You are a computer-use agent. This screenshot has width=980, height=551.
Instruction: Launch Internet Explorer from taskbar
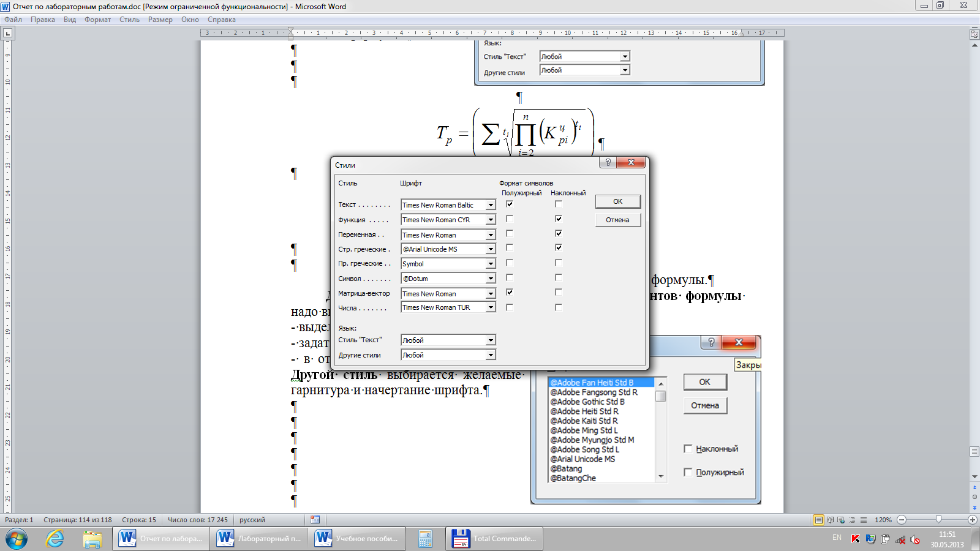(55, 539)
